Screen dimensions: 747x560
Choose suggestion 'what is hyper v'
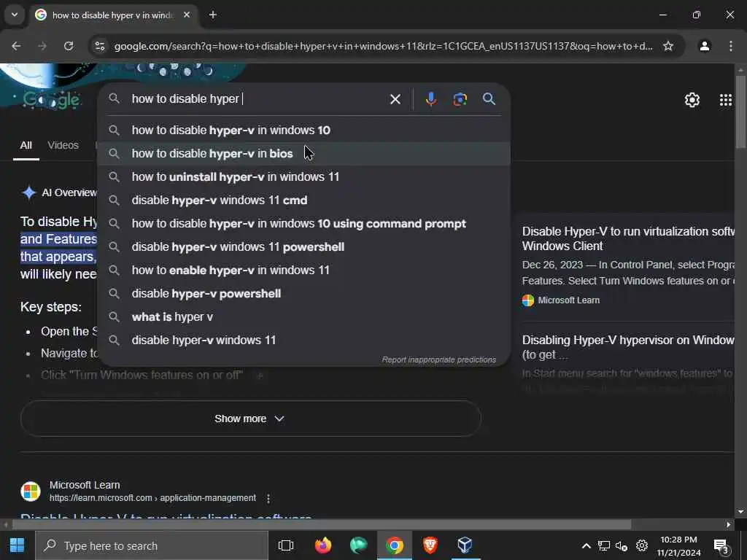(x=304, y=316)
